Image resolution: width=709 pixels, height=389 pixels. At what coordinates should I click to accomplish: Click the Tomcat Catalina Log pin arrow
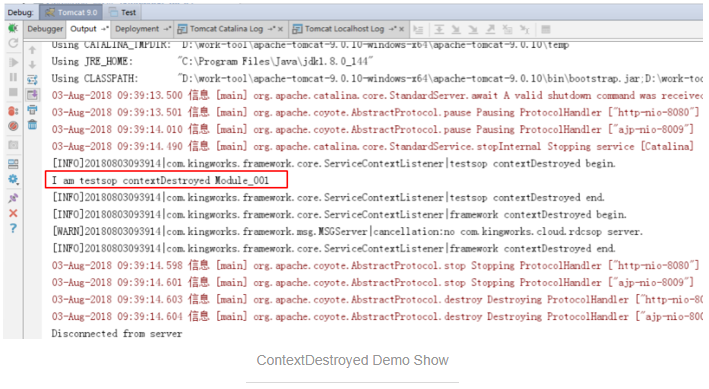[x=271, y=29]
